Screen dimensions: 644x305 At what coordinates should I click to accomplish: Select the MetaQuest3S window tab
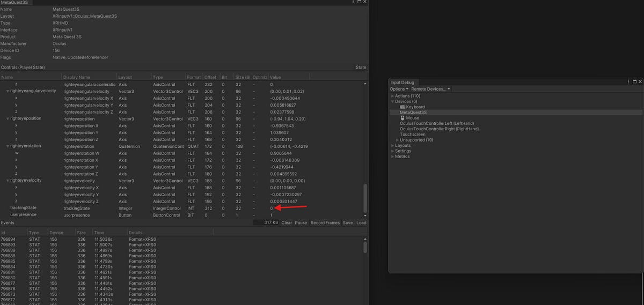(16, 3)
